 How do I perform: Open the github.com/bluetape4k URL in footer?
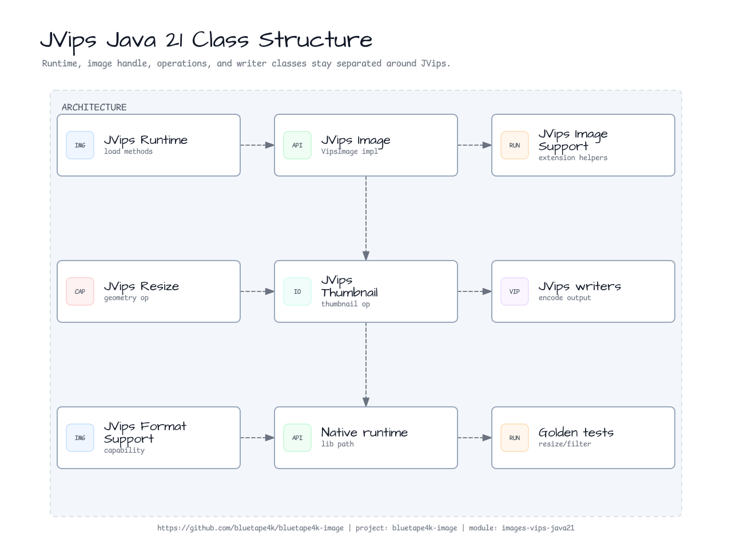click(x=250, y=528)
